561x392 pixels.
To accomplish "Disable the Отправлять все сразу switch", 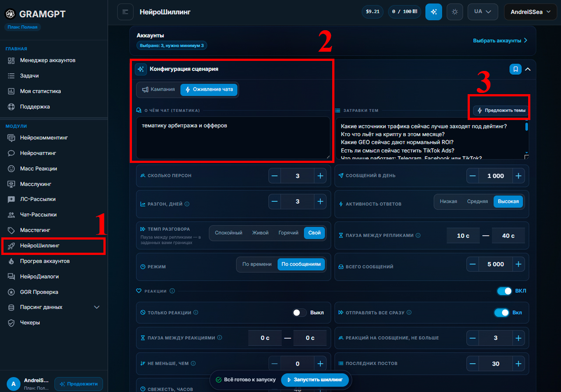I will click(x=501, y=313).
